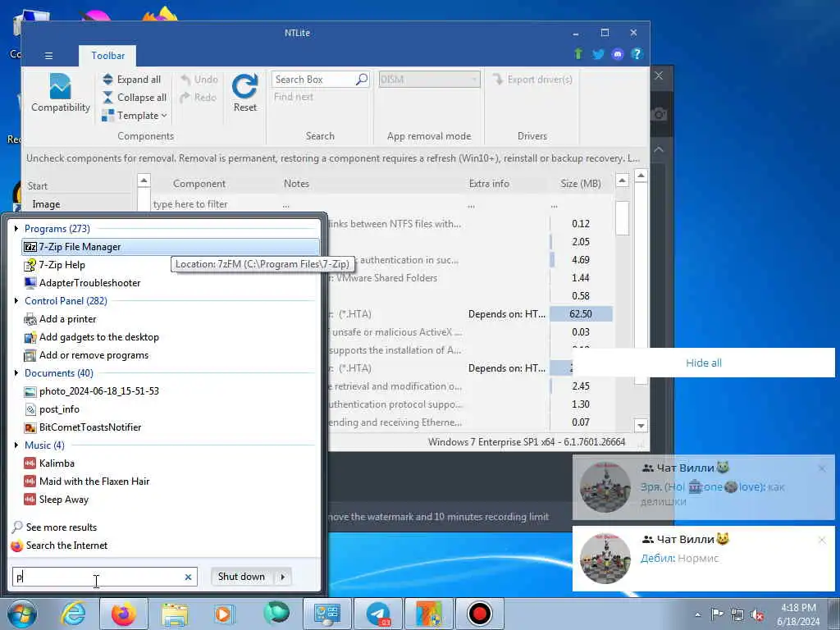Select Image in left navigation
Image resolution: width=840 pixels, height=630 pixels.
(x=46, y=204)
